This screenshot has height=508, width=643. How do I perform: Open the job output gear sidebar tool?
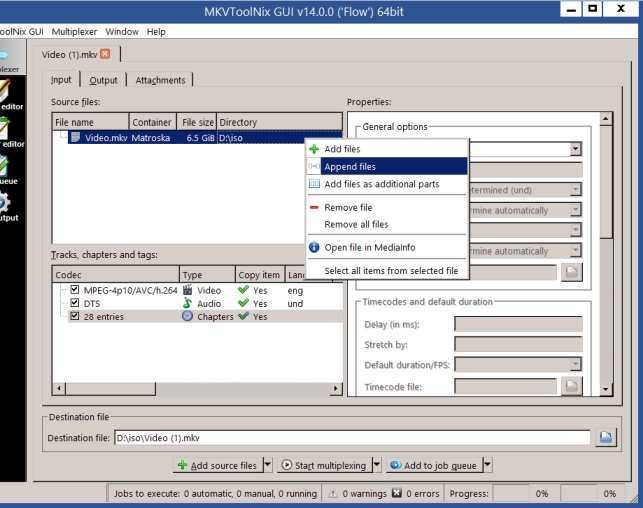9,207
